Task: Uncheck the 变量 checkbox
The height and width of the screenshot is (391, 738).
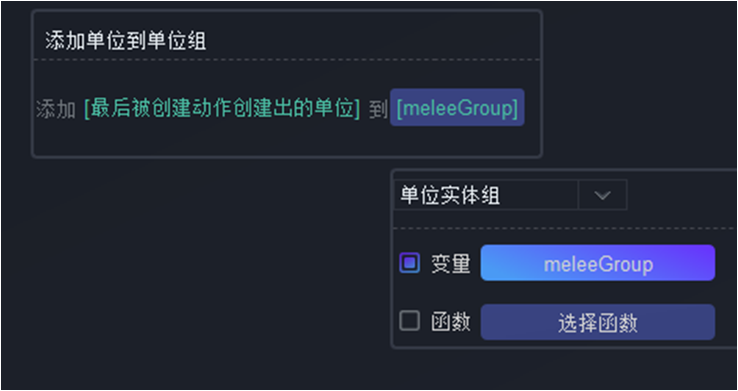Action: (409, 263)
